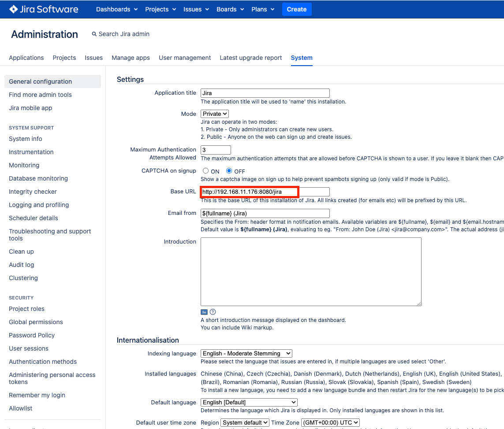The width and height of the screenshot is (504, 429).
Task: Click the wiki markup preview icon below Introduction
Action: point(204,312)
